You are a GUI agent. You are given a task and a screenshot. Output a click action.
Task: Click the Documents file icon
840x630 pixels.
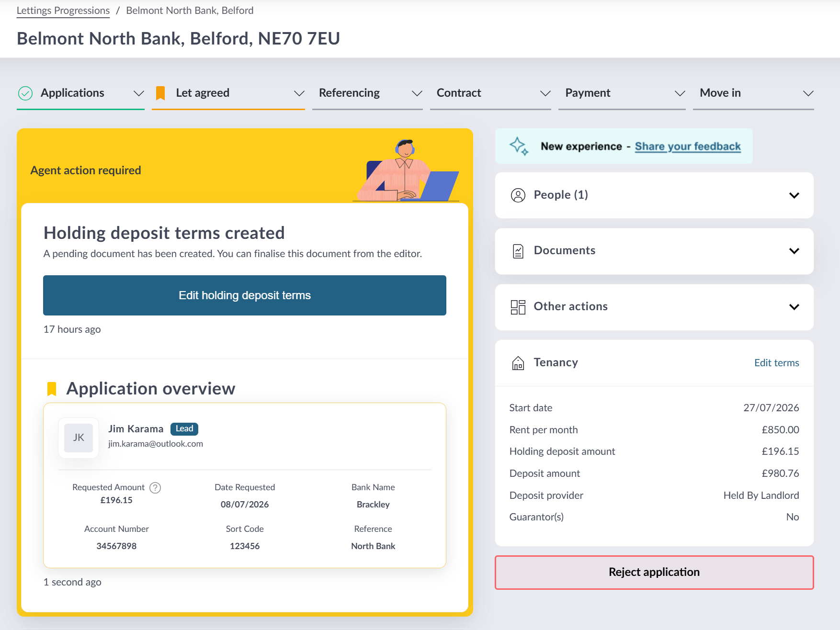(518, 251)
